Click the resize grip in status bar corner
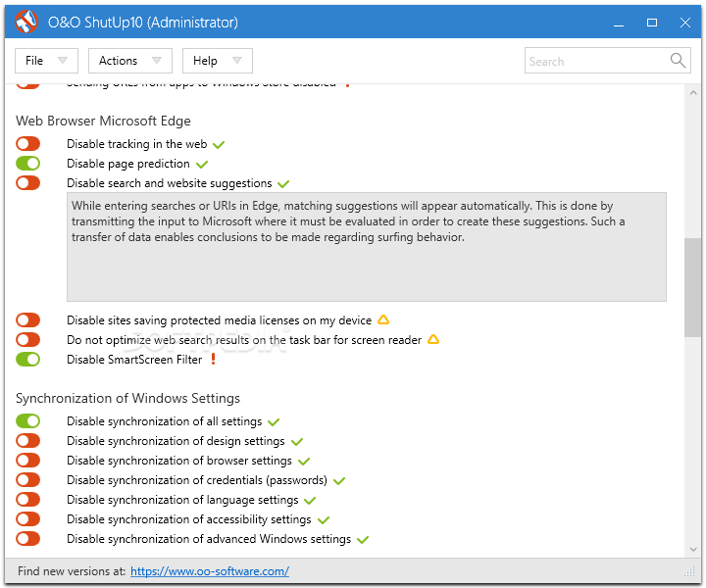Viewport: 706px width, 588px height. (x=689, y=571)
